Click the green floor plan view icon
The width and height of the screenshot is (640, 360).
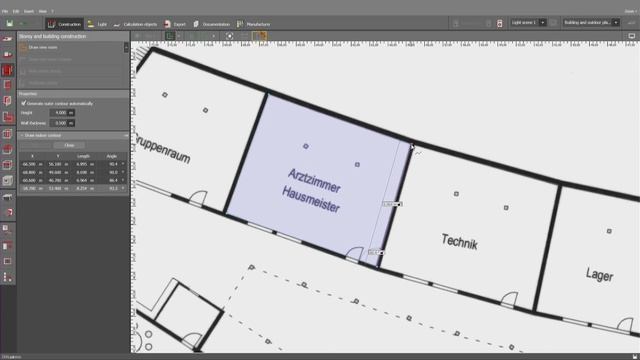169,36
